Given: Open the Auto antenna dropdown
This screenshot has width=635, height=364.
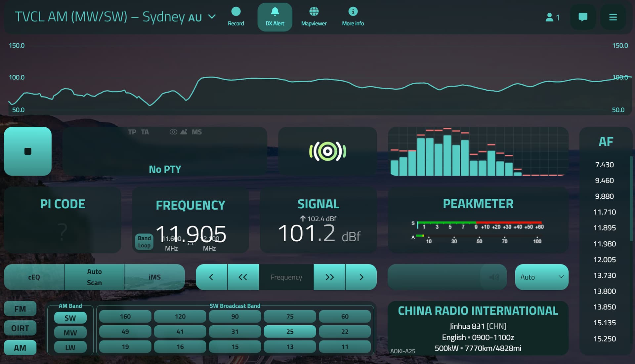Looking at the screenshot, I should [x=541, y=277].
